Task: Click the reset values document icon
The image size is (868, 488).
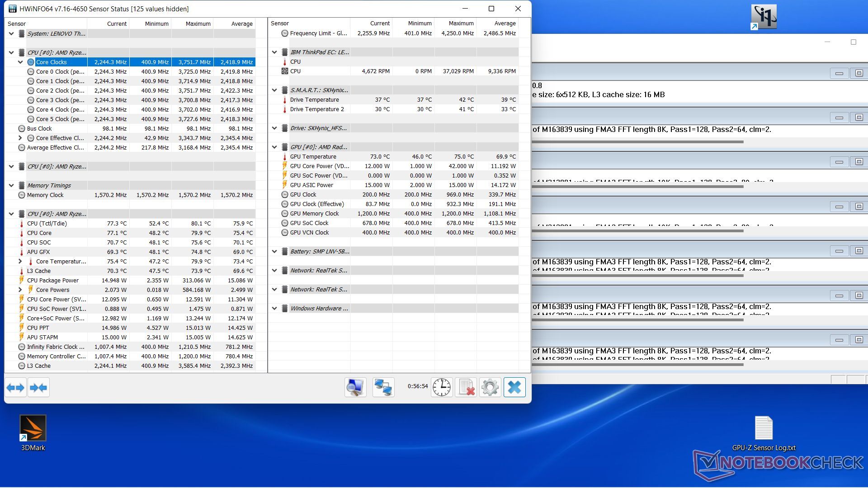Action: tap(466, 388)
